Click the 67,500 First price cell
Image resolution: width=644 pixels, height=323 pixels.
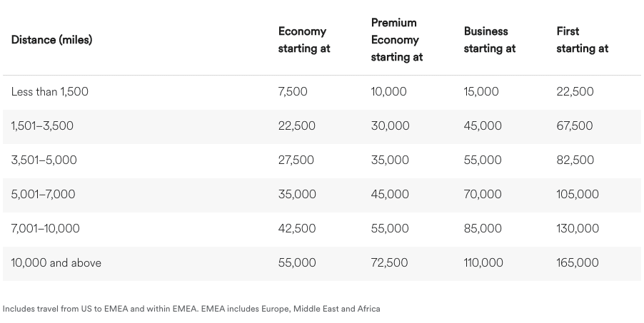coord(575,125)
